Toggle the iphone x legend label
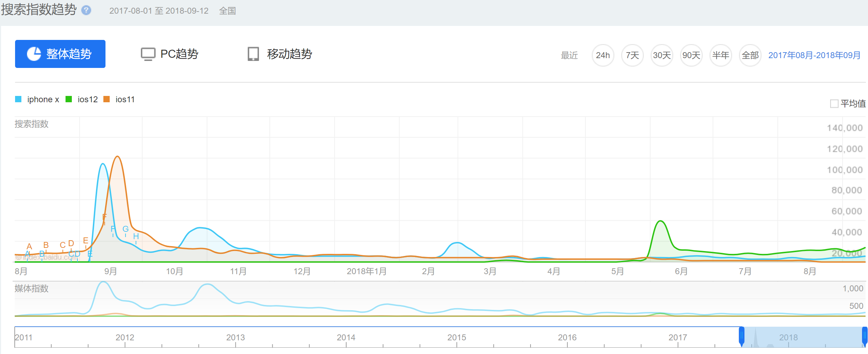 tap(43, 99)
